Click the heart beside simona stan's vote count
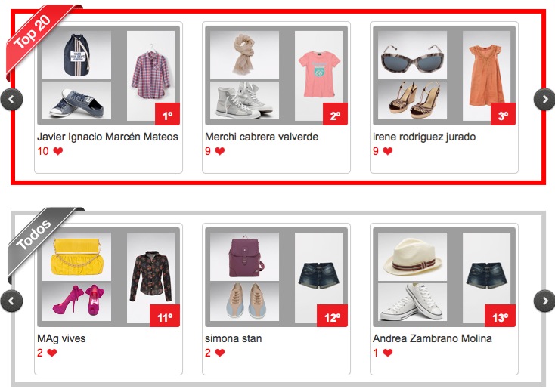The width and height of the screenshot is (555, 392). pyautogui.click(x=220, y=353)
